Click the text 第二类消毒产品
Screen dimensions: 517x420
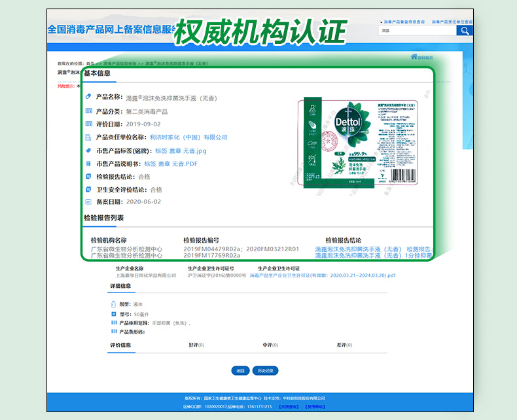point(147,111)
